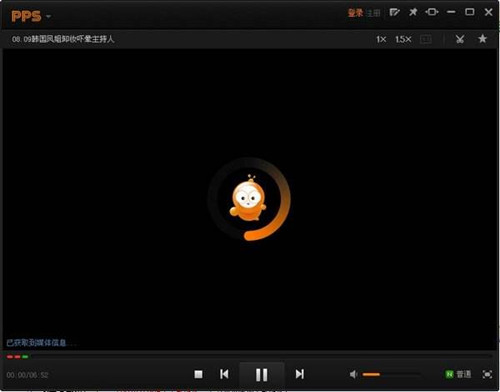Screen dimensions: 500x392
Task: Set playback speed to 1×
Action: [381, 39]
